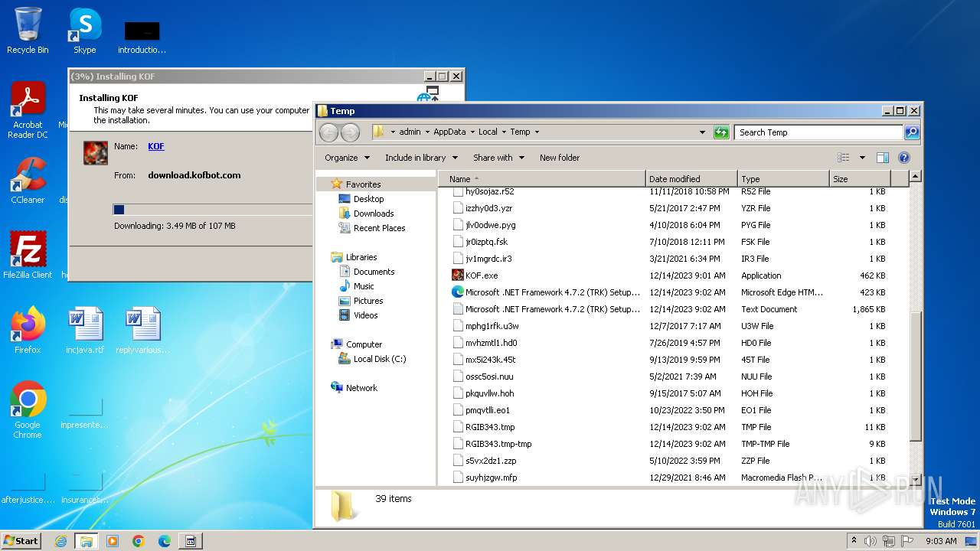
Task: Click the KOF download progress bar
Action: pos(212,210)
